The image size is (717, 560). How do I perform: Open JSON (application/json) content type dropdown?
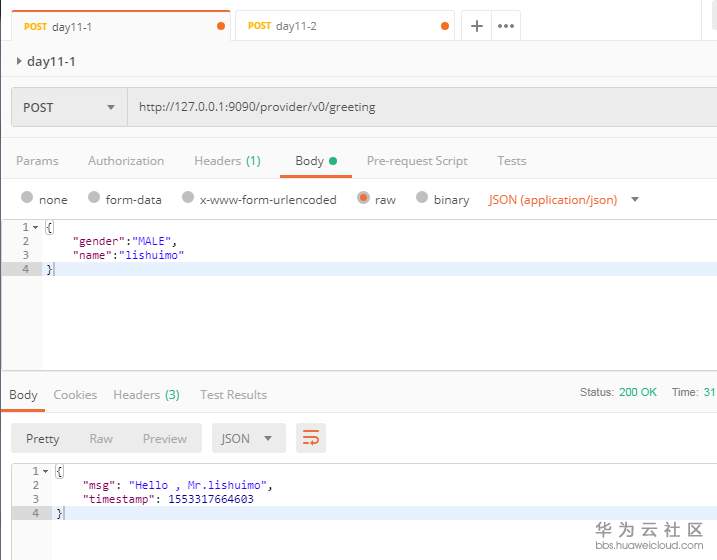coord(563,200)
